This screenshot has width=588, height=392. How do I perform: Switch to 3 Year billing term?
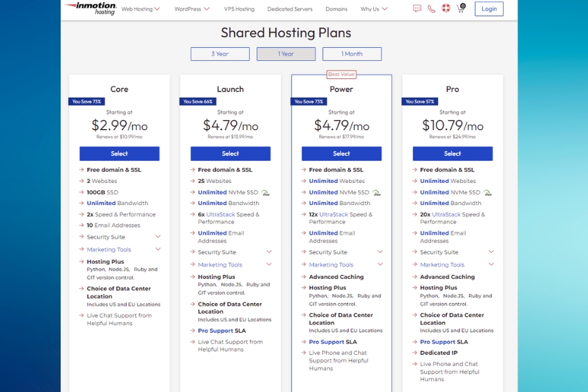(x=220, y=54)
